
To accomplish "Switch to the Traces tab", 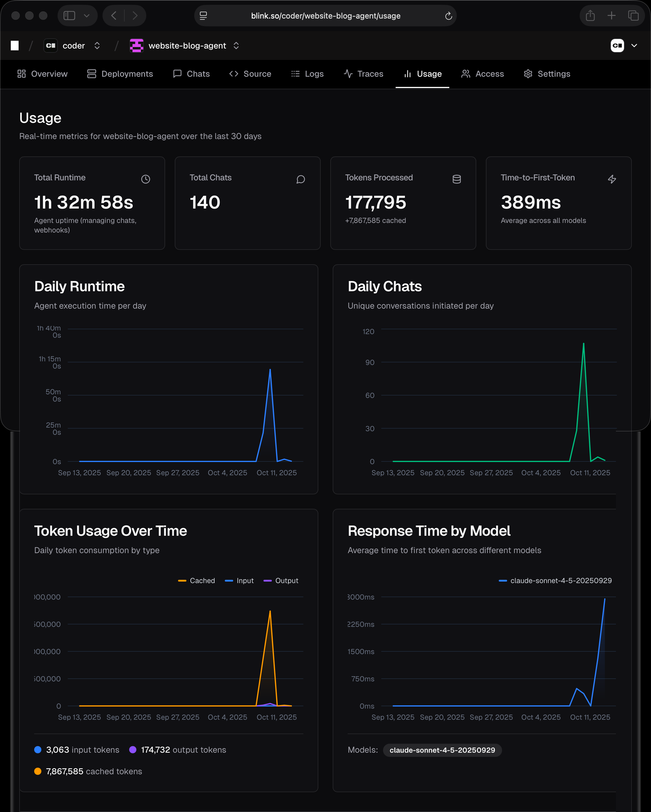I will pos(364,74).
